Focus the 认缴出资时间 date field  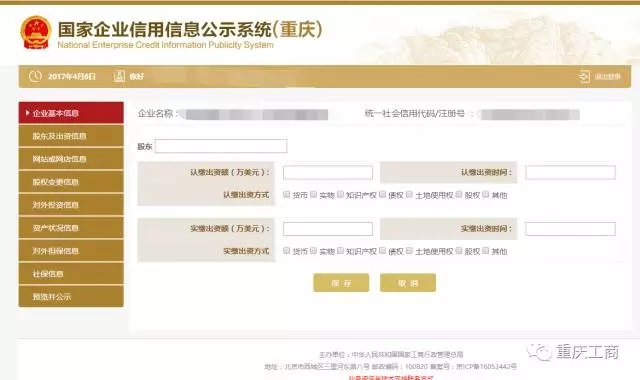coord(570,172)
